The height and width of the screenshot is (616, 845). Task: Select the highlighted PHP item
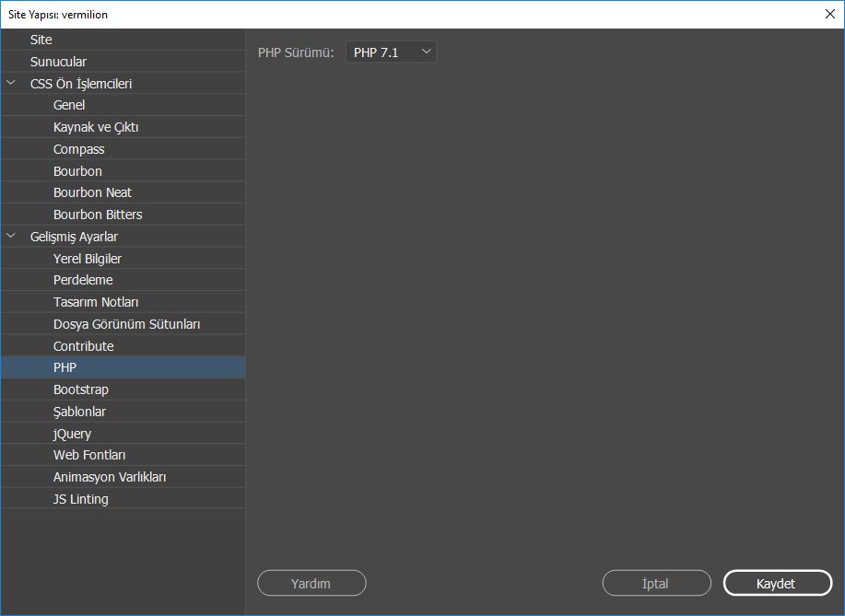point(123,367)
